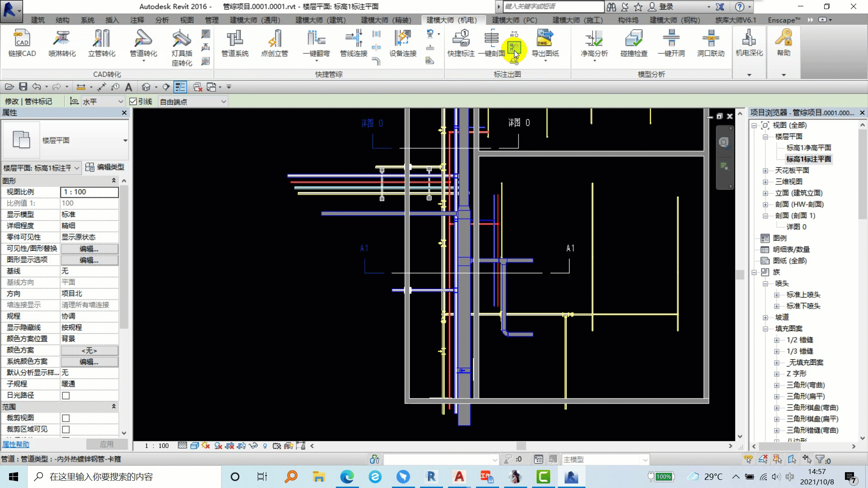Switch to the 建筑 ribbon tab
The image size is (868, 488).
(38, 20)
